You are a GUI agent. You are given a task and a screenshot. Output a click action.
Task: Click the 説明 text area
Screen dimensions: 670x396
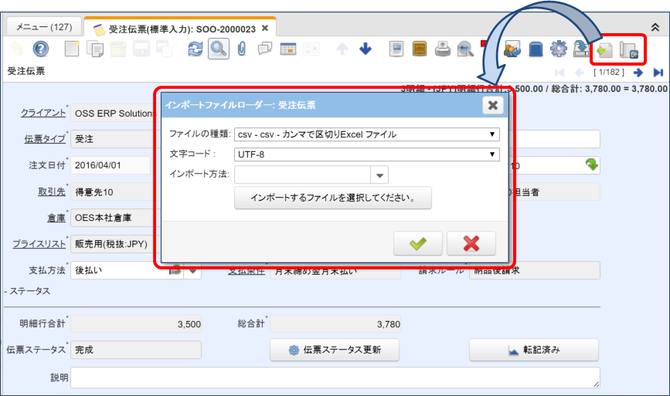tap(335, 378)
